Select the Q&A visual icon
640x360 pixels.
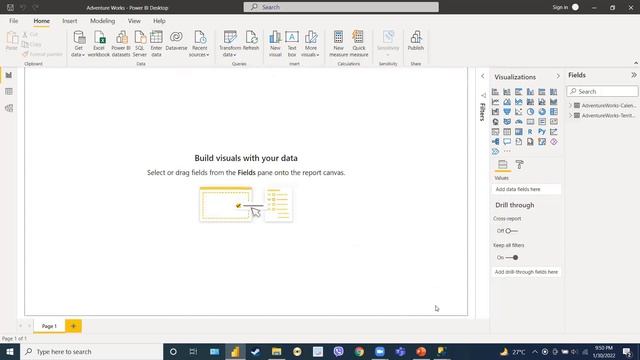coord(507,142)
